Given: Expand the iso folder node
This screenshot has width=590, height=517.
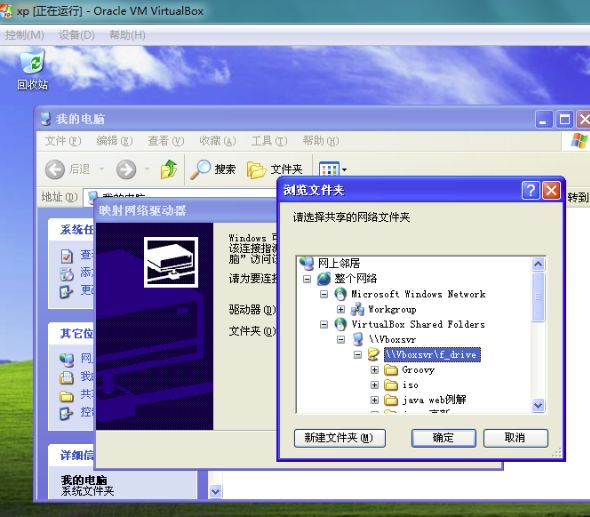Looking at the screenshot, I should pyautogui.click(x=374, y=385).
